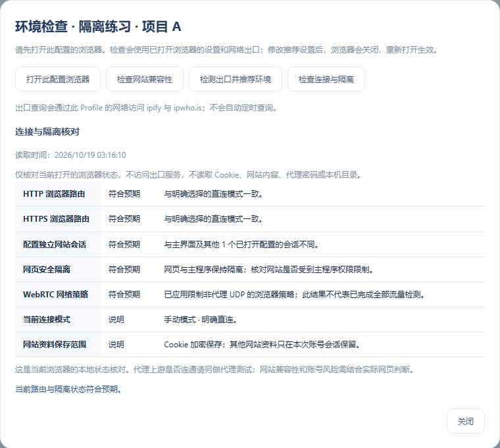Image resolution: width=500 pixels, height=448 pixels.
Task: Click the Cookie 加密保存 description text
Action: 262,344
